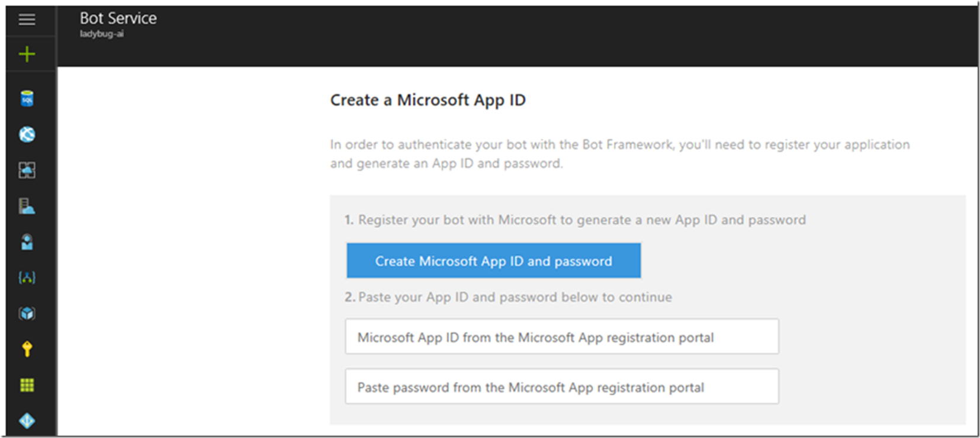This screenshot has height=438, width=980.
Task: Open the hamburger menu in the sidebar
Action: coord(27,20)
